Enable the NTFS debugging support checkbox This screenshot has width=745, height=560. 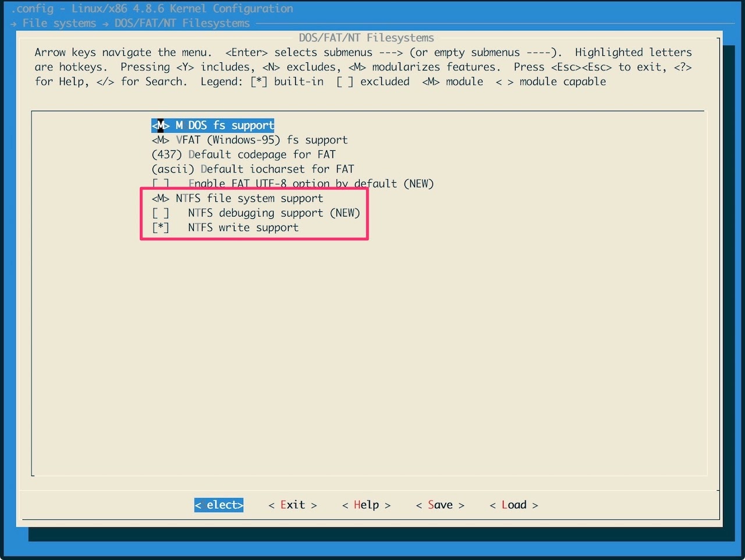[256, 212]
